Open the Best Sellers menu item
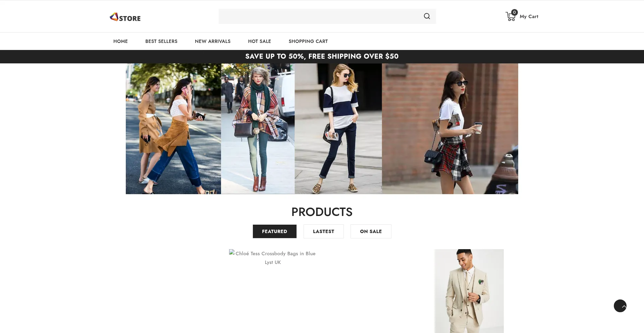Screen dimensions: 644x333 coord(161,41)
